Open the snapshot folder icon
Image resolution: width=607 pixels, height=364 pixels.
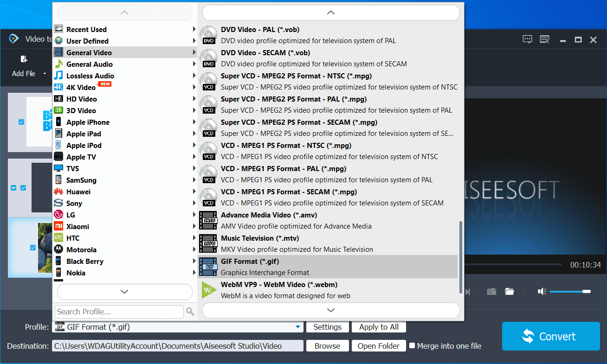tap(510, 291)
